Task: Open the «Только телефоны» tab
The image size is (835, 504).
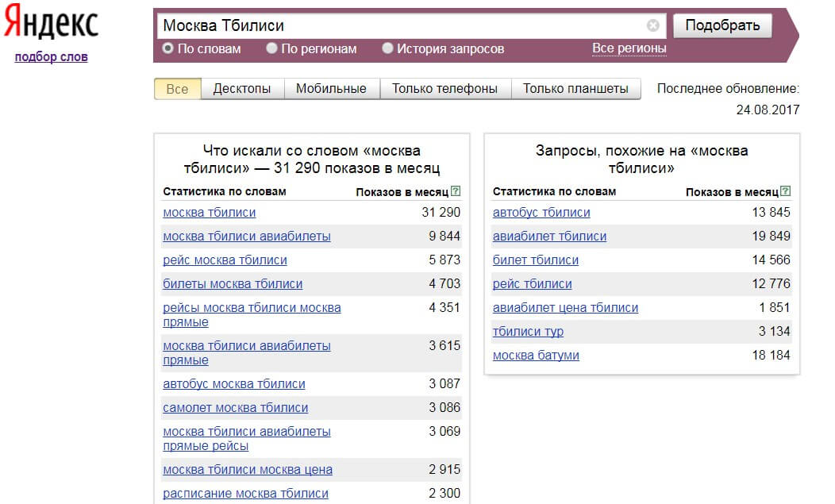Action: click(444, 88)
